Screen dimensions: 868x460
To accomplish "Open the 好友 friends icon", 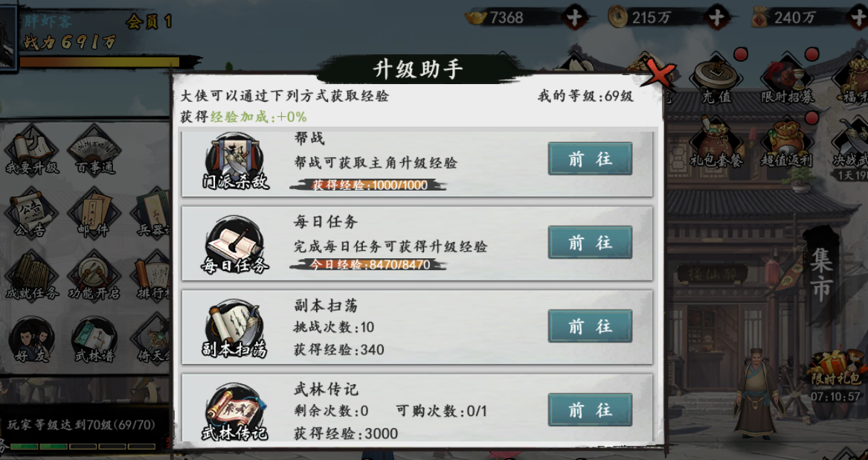I will pos(32,339).
